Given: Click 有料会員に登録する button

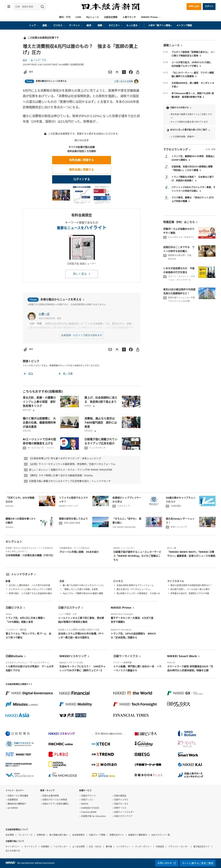Looking at the screenshot, I should coord(81,160).
